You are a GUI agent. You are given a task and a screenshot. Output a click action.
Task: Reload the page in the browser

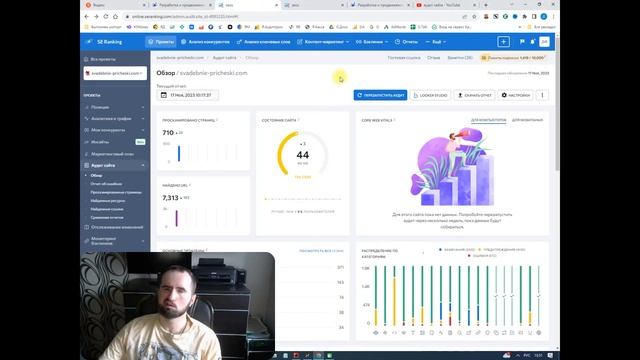click(x=106, y=17)
